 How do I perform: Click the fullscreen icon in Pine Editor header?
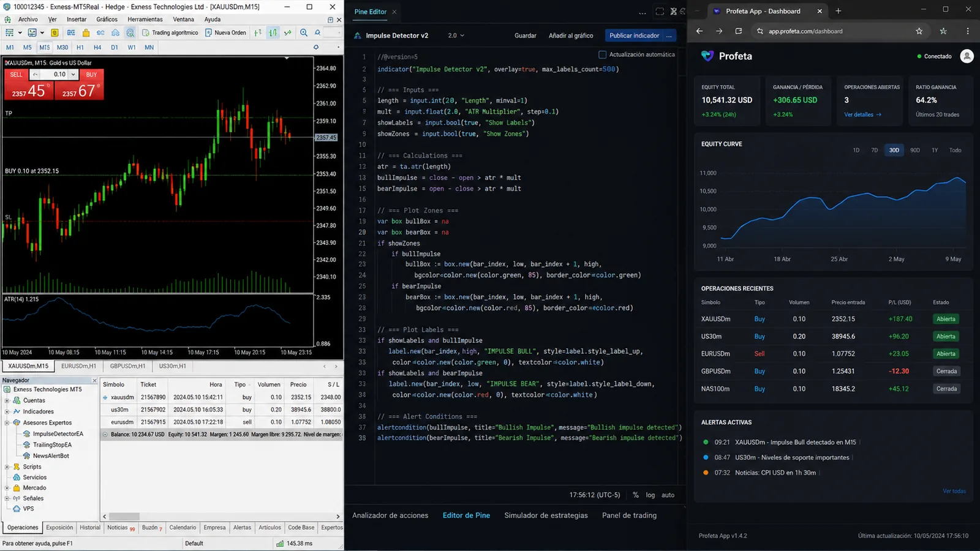[660, 12]
